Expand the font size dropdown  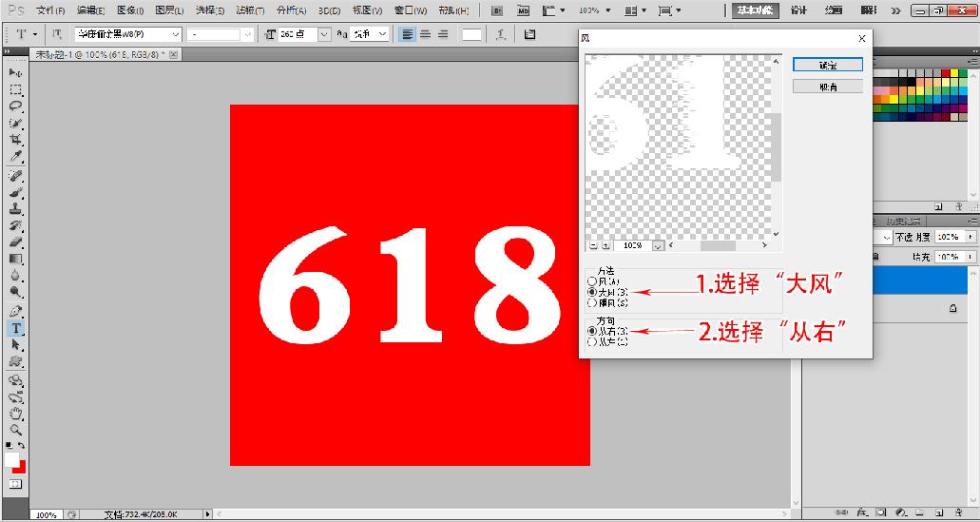tap(324, 34)
